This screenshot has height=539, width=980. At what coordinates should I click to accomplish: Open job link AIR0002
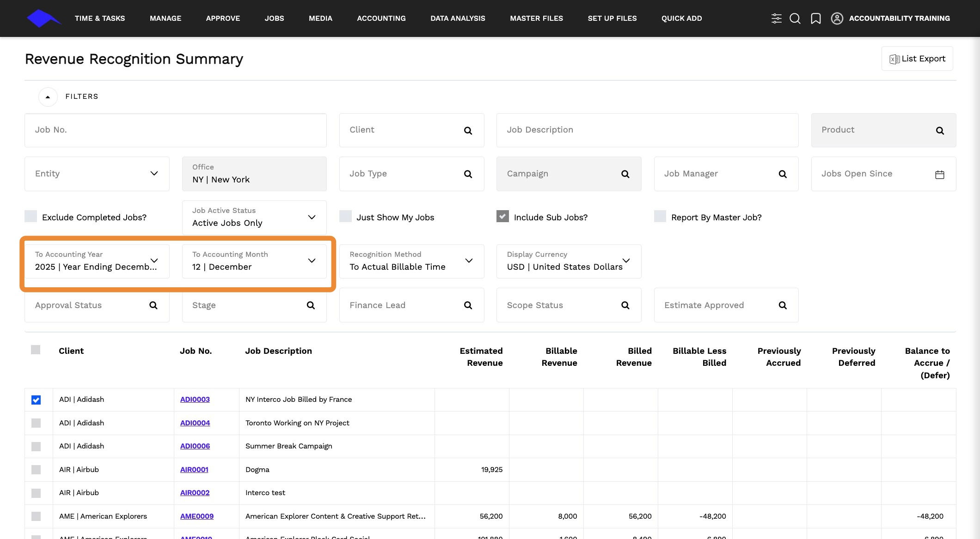click(195, 493)
